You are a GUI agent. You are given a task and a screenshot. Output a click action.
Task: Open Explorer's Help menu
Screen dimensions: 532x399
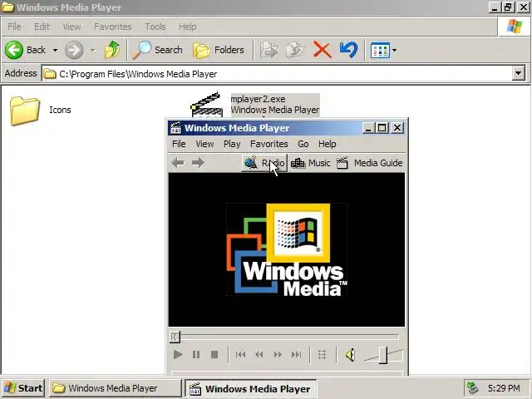pos(188,27)
